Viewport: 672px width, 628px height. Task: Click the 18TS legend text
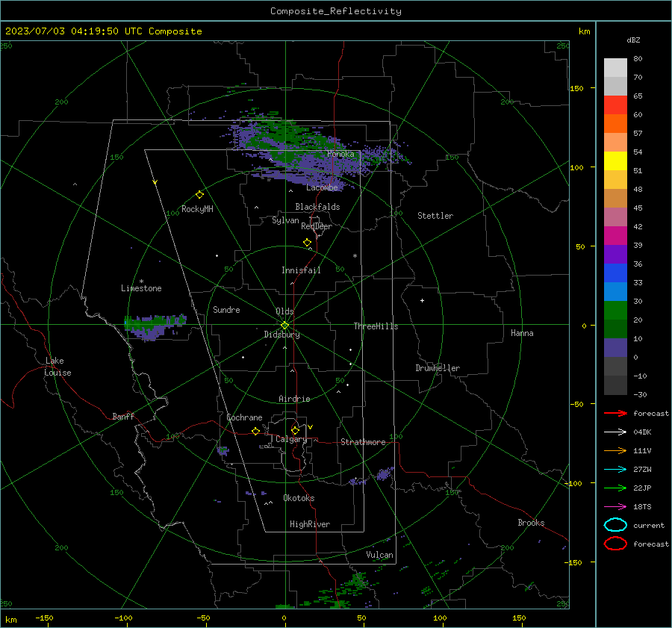tap(642, 507)
